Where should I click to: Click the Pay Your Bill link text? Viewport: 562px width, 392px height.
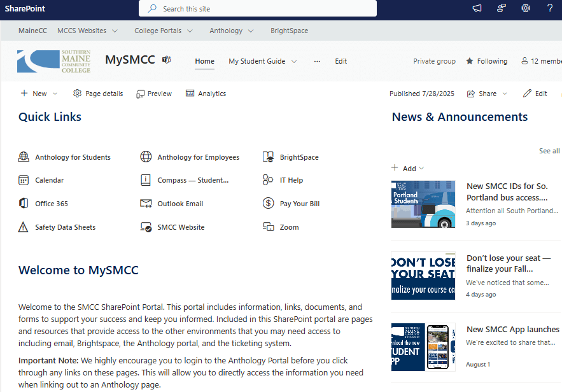click(300, 204)
